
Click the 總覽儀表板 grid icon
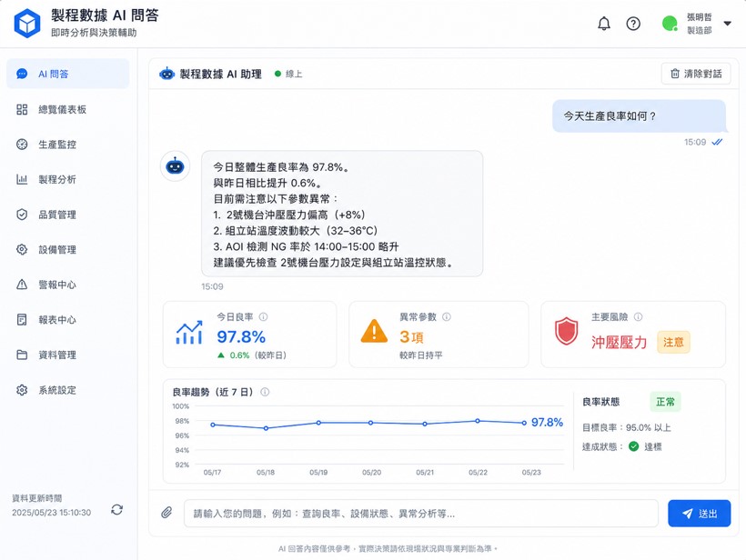tap(22, 109)
